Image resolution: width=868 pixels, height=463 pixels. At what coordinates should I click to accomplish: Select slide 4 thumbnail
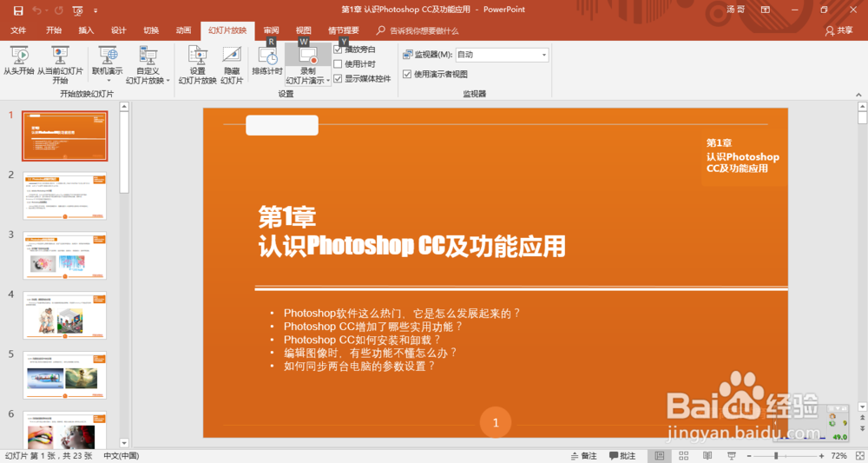pos(65,315)
